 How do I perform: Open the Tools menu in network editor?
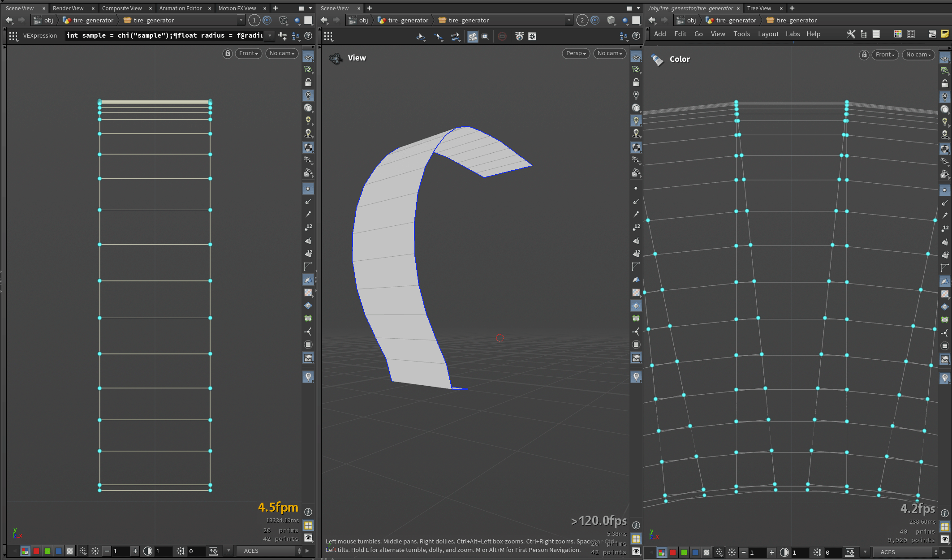[741, 34]
